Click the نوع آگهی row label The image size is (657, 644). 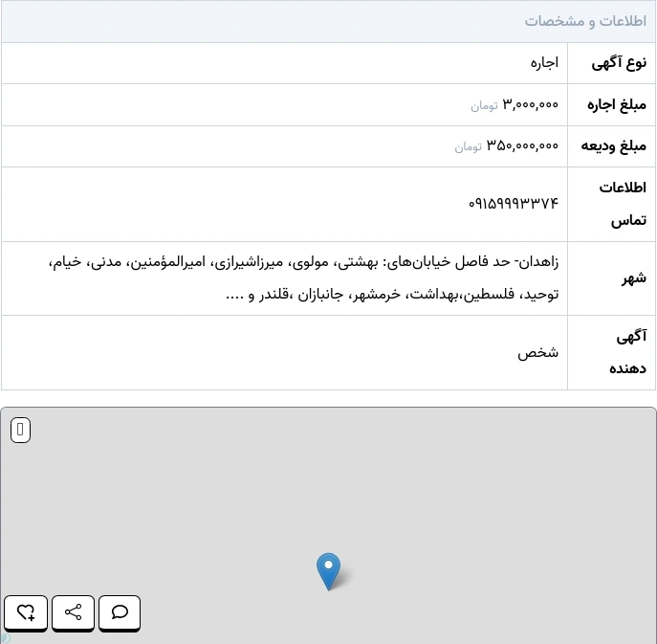coord(619,63)
